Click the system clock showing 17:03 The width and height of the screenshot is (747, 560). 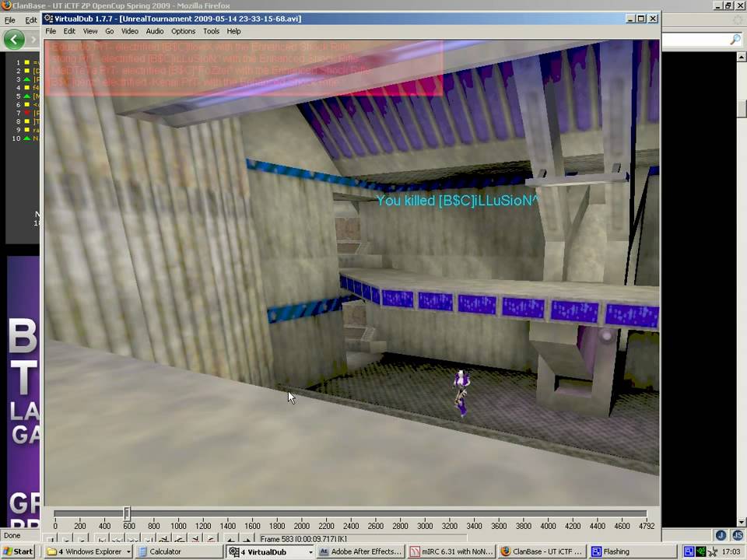tap(731, 551)
